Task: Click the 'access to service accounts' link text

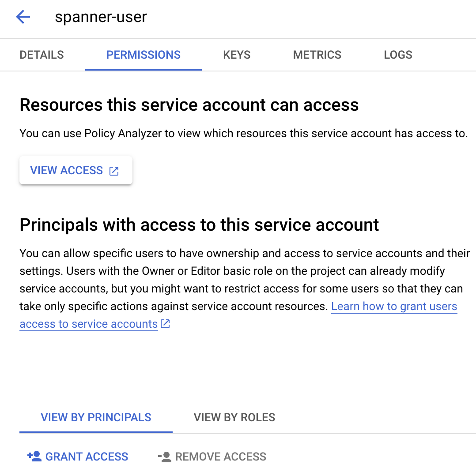Action: point(88,324)
